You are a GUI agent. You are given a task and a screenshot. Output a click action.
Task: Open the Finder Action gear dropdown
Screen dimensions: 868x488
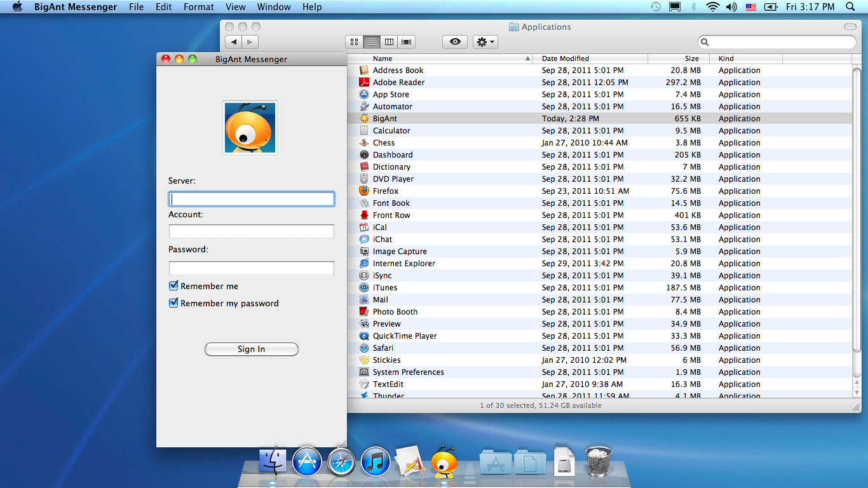click(x=485, y=42)
